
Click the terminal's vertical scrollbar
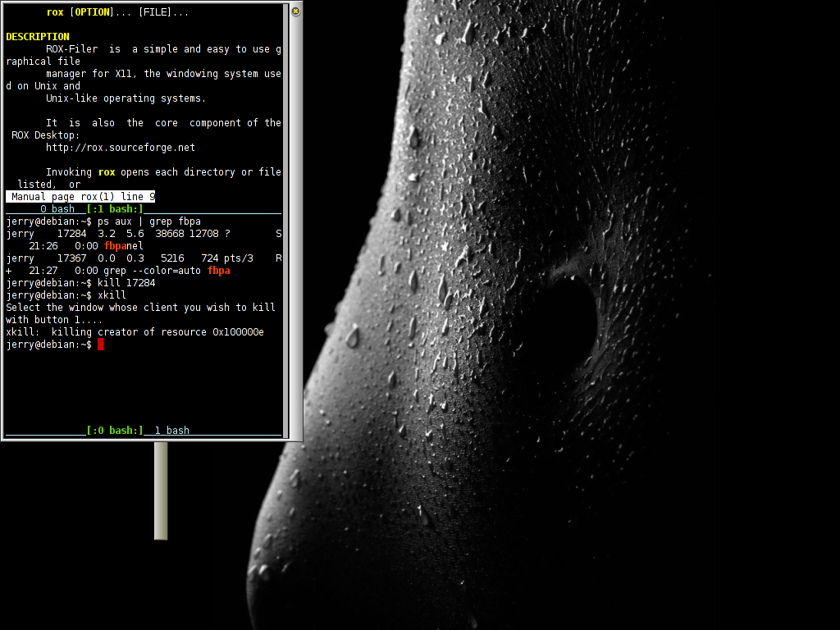click(286, 221)
